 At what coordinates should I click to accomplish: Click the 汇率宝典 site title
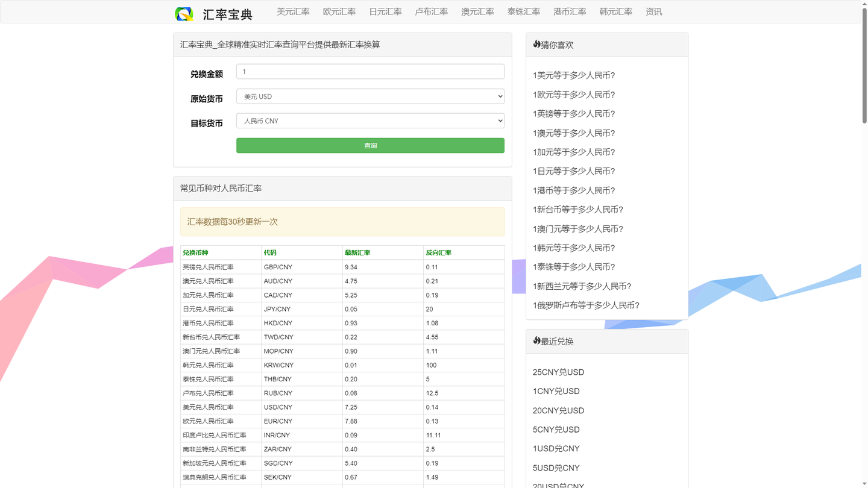(228, 14)
